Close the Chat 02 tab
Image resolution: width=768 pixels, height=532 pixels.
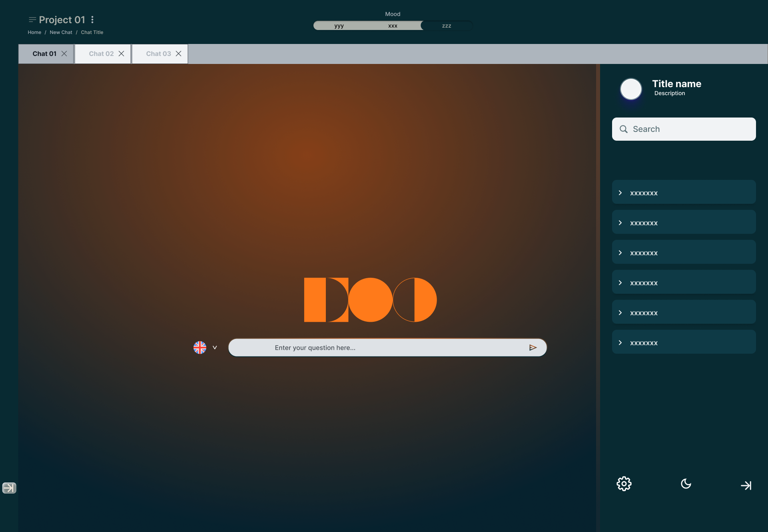pyautogui.click(x=122, y=54)
